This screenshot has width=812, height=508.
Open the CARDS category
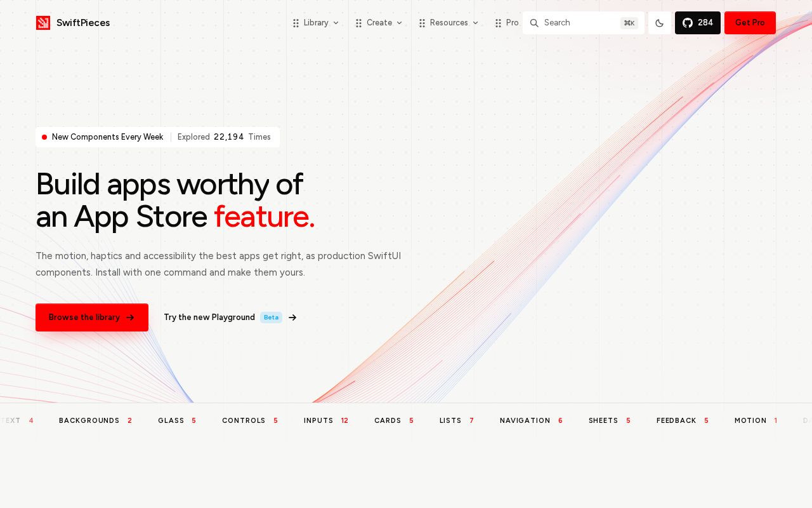pos(394,420)
